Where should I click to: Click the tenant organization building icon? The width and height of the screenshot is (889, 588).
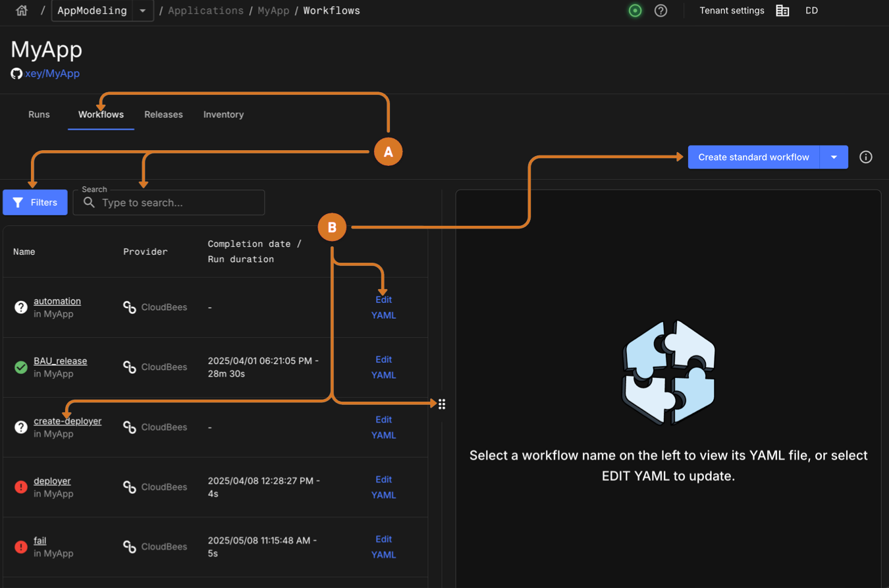782,11
